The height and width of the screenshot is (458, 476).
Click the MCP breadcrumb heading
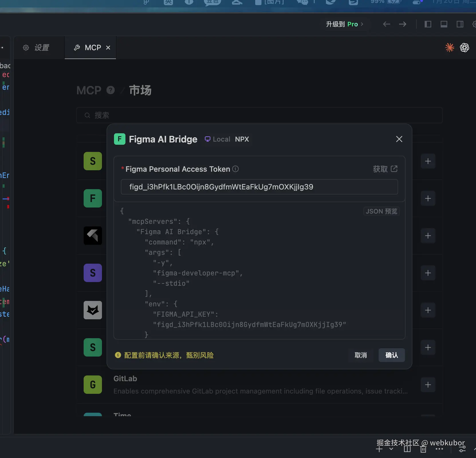click(89, 90)
